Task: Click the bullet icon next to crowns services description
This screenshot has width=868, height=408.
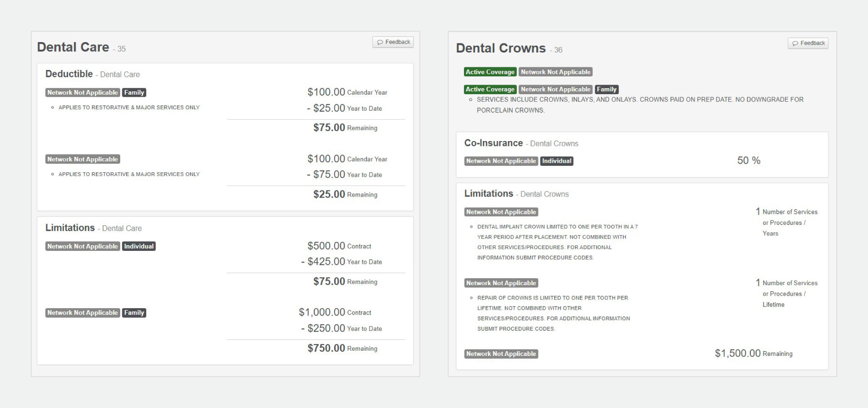Action: (x=471, y=100)
